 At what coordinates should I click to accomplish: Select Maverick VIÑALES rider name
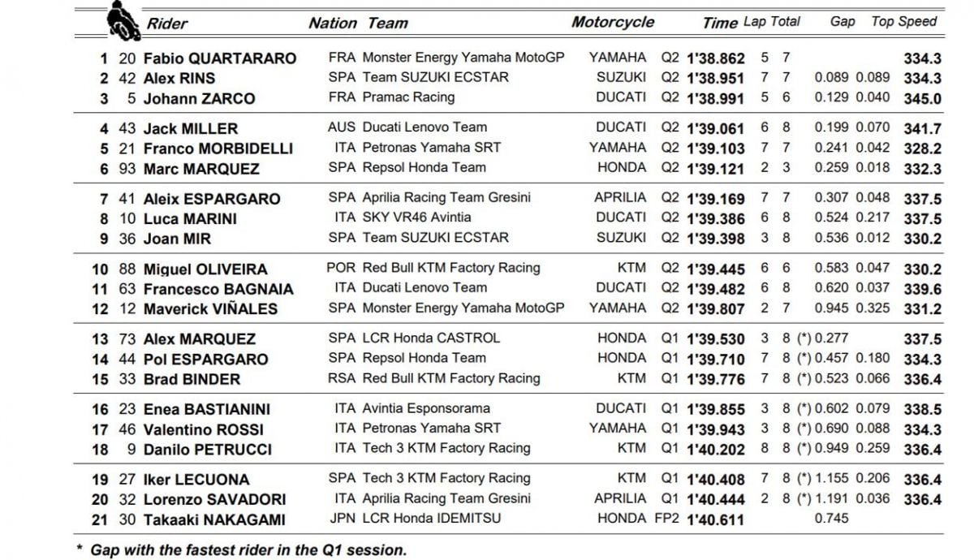coord(210,309)
